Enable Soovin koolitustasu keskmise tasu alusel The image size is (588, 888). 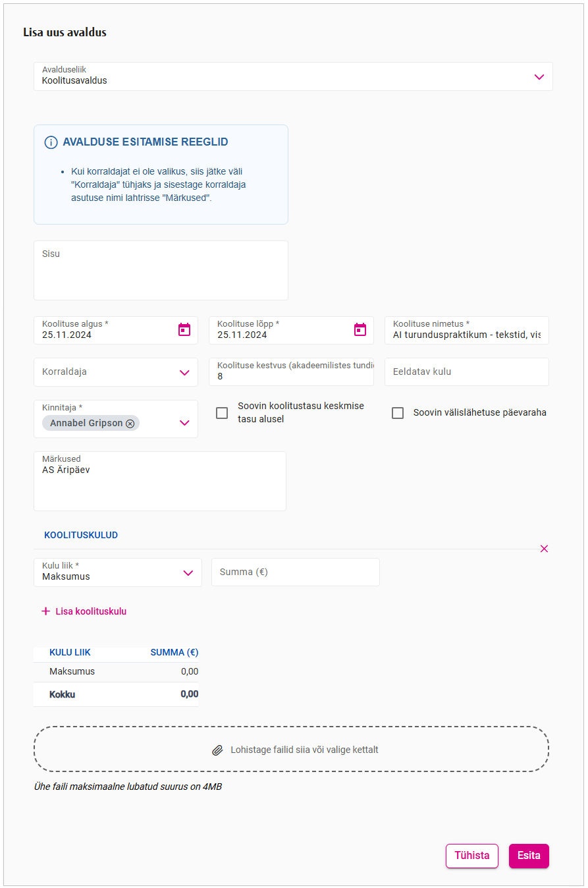tap(223, 413)
